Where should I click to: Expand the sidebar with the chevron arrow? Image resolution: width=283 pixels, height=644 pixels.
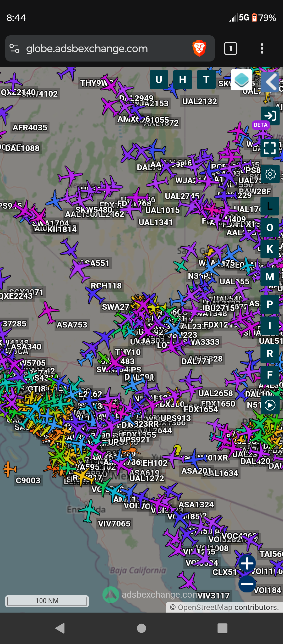tap(270, 82)
